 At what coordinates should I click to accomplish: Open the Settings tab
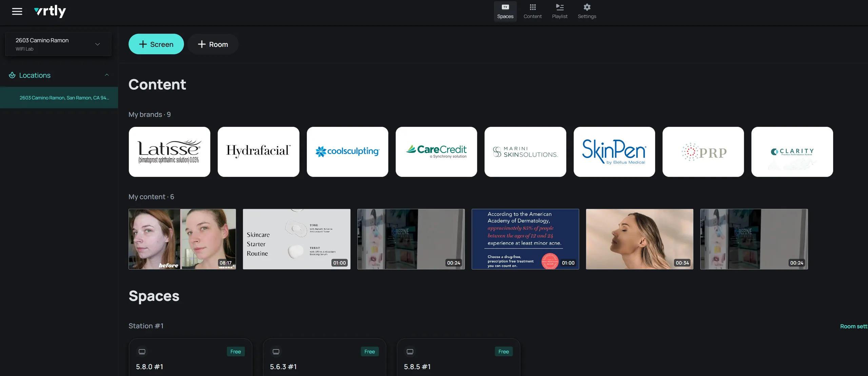(587, 12)
